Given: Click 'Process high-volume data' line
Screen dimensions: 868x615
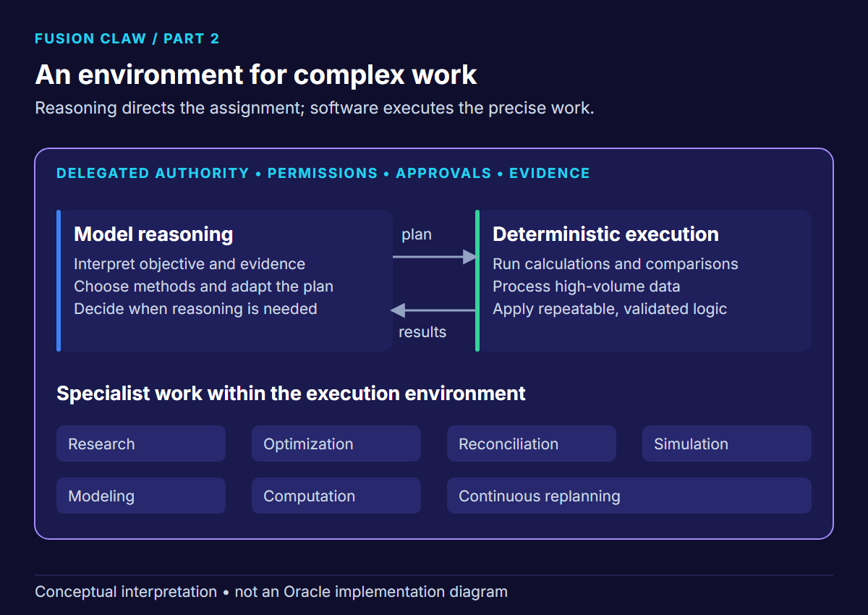Looking at the screenshot, I should (x=587, y=287).
